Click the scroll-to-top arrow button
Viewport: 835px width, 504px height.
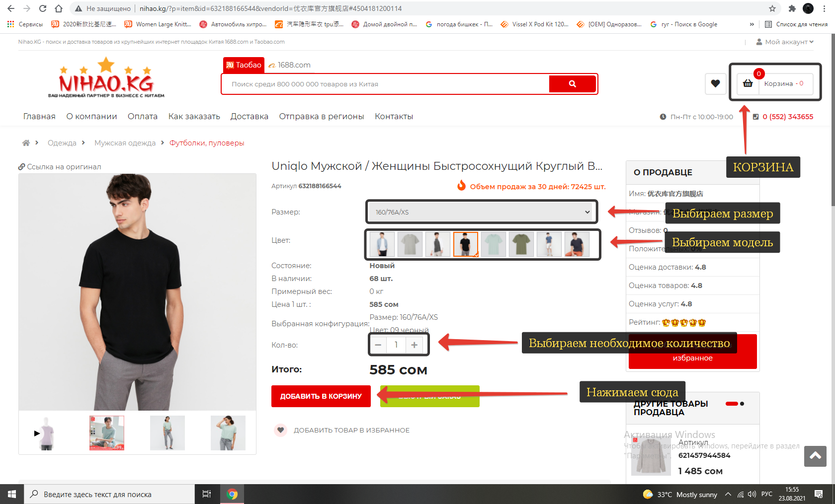[815, 456]
